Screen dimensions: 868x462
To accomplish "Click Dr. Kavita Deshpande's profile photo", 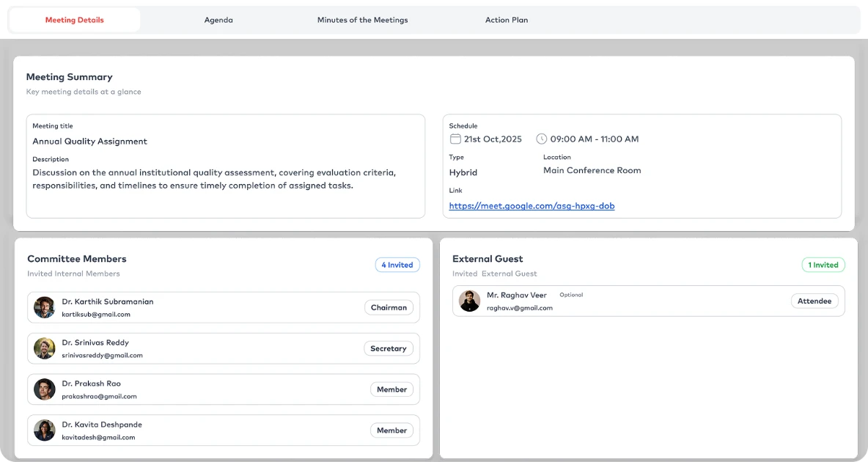I will pos(45,430).
